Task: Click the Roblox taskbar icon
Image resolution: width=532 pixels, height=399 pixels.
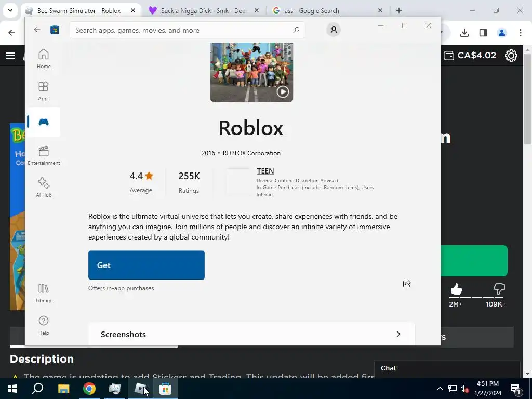Action: [x=140, y=389]
